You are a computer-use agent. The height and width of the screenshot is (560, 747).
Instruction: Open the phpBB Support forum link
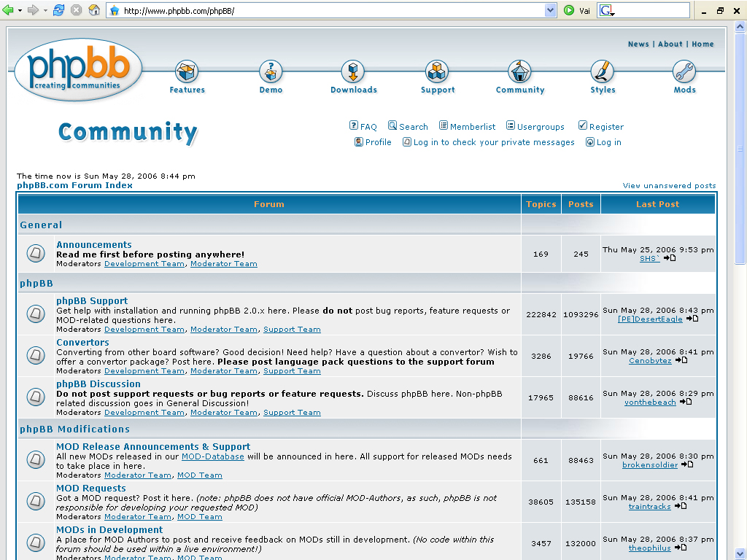tap(92, 300)
